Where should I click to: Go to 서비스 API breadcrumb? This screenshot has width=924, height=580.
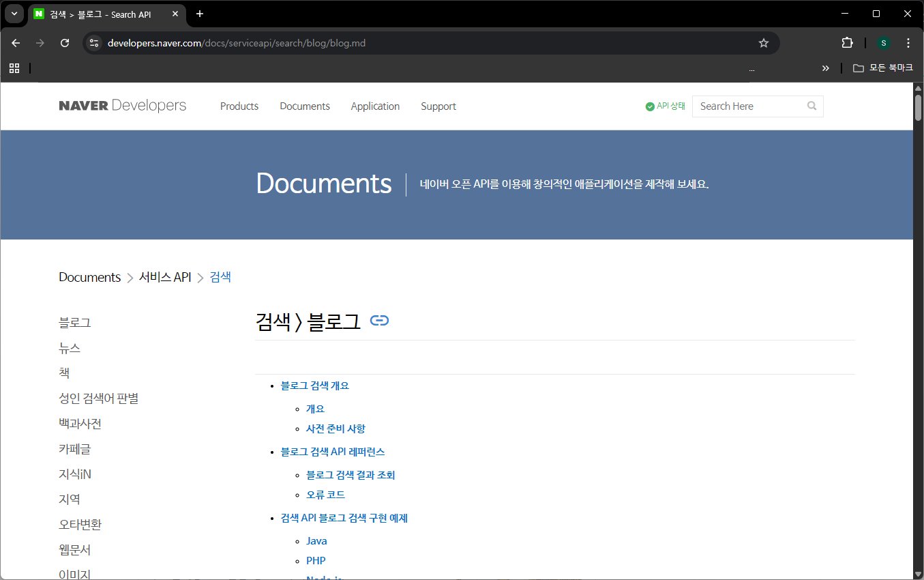click(165, 277)
